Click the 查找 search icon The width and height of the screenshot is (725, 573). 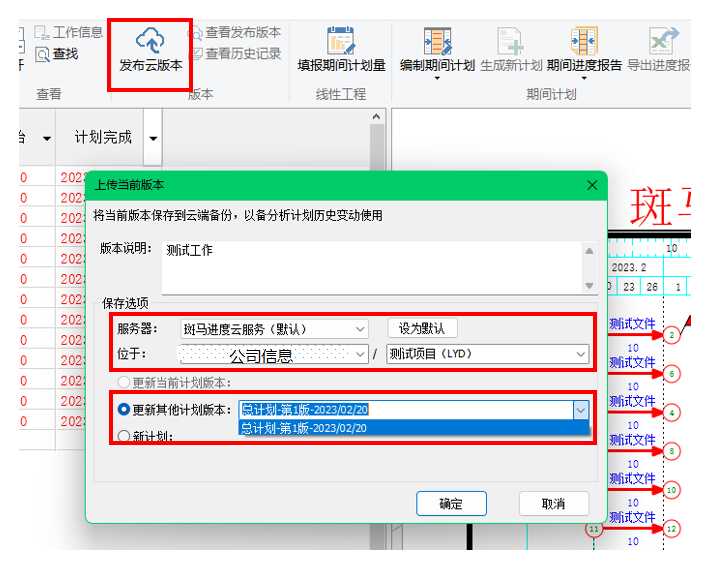(43, 54)
